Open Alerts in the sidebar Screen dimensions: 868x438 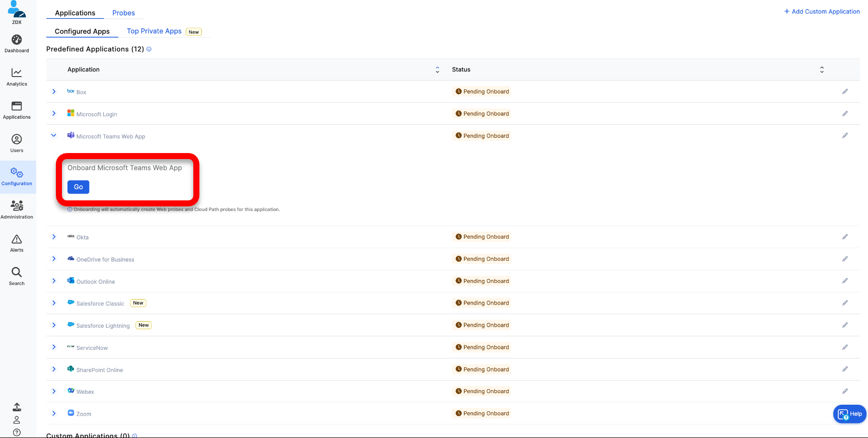click(x=17, y=243)
